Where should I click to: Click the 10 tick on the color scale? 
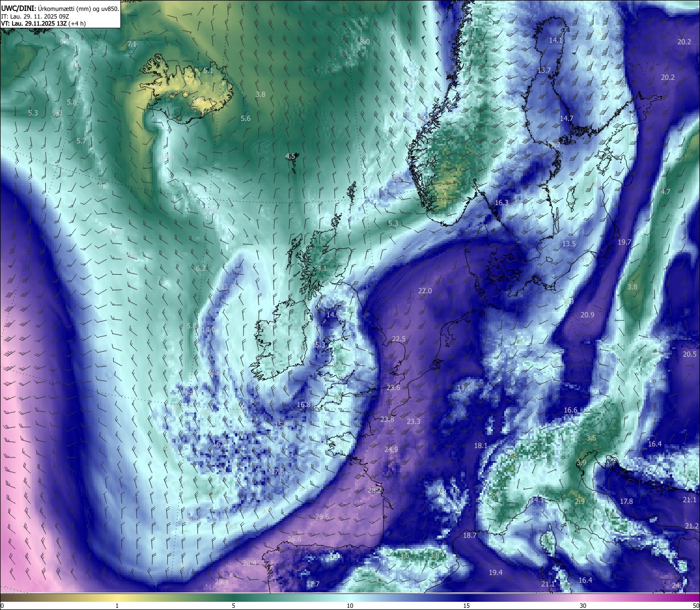tap(350, 606)
